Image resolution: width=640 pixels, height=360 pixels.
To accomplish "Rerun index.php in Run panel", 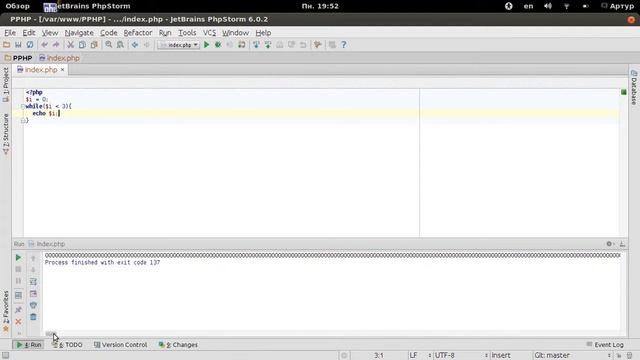I will click(18, 258).
